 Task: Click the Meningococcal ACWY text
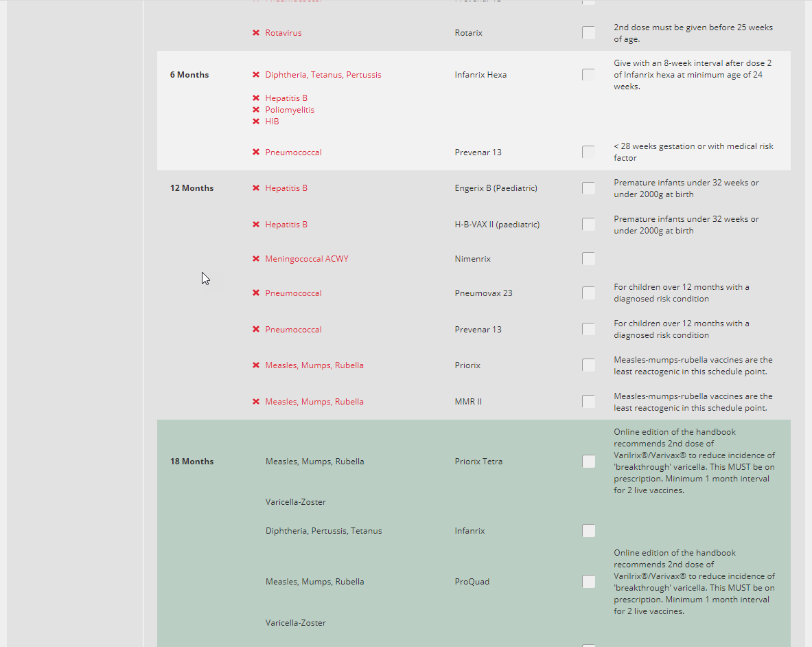click(307, 258)
